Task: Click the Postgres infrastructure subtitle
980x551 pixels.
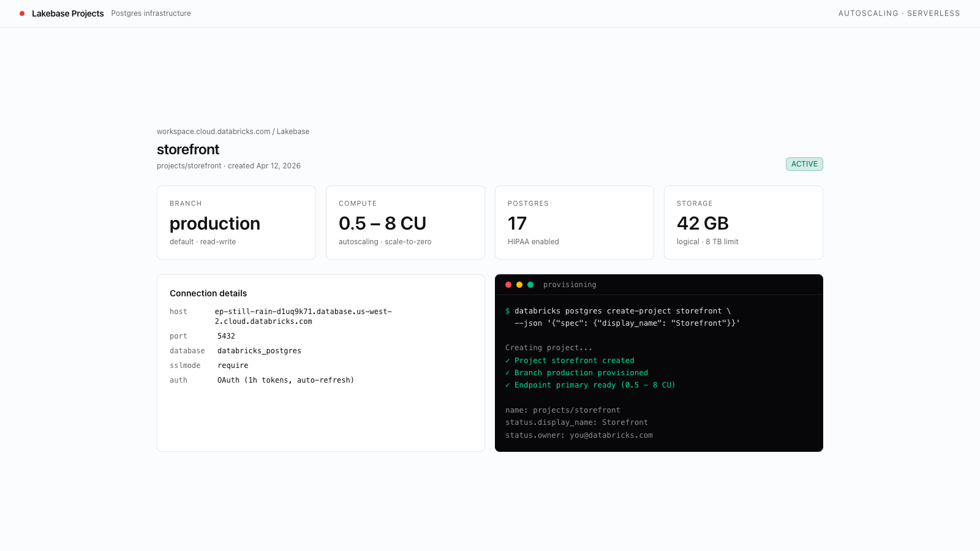Action: pos(151,13)
